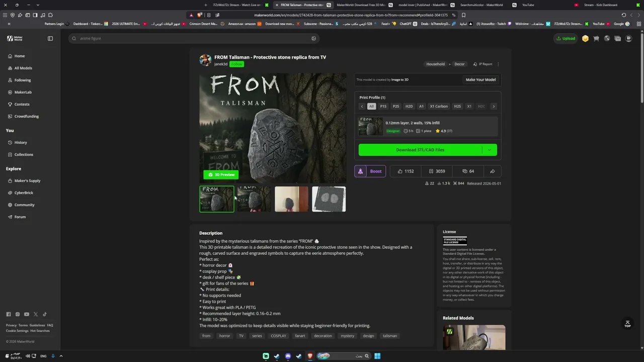This screenshot has width=644, height=362.
Task: Select the X1 Carbon printer filter
Action: (x=439, y=107)
